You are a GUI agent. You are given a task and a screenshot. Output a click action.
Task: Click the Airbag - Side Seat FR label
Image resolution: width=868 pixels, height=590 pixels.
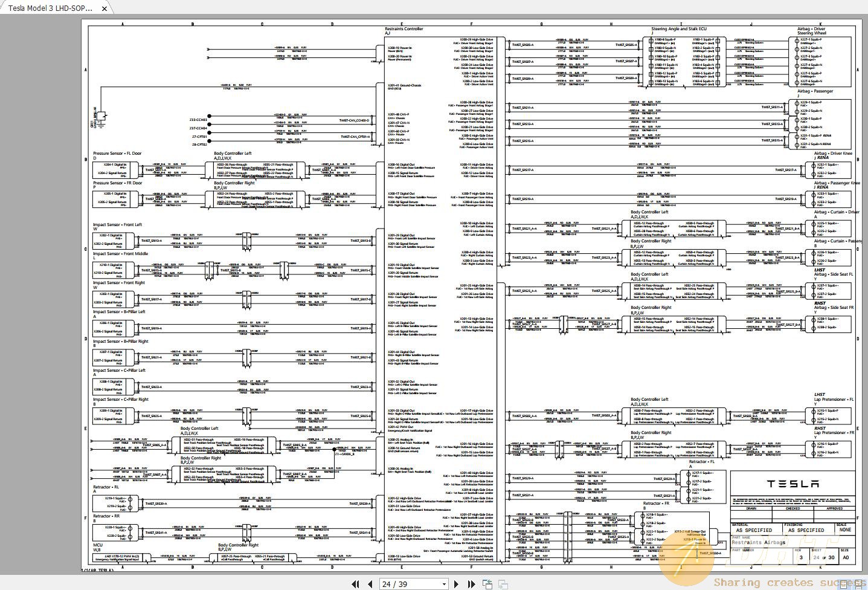tap(834, 308)
